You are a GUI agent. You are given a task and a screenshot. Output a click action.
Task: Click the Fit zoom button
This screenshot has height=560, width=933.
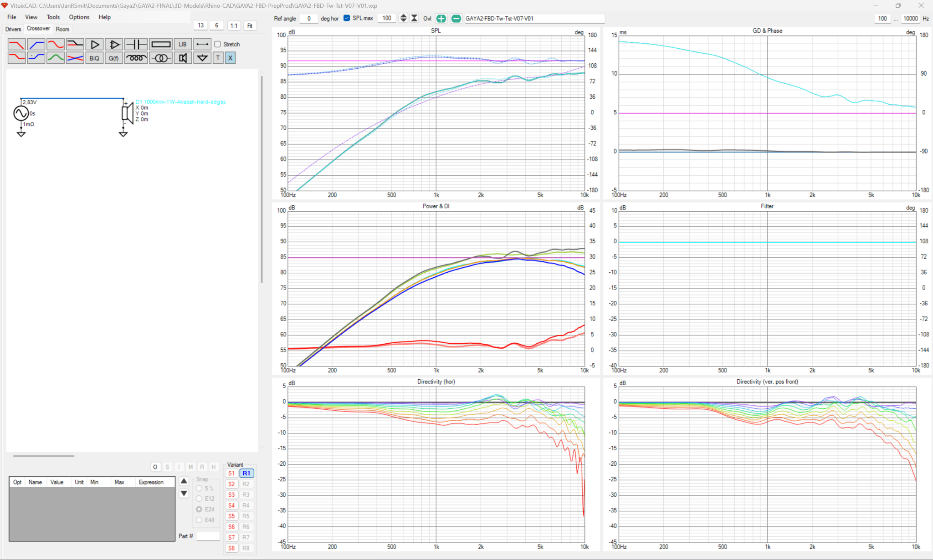(x=250, y=25)
